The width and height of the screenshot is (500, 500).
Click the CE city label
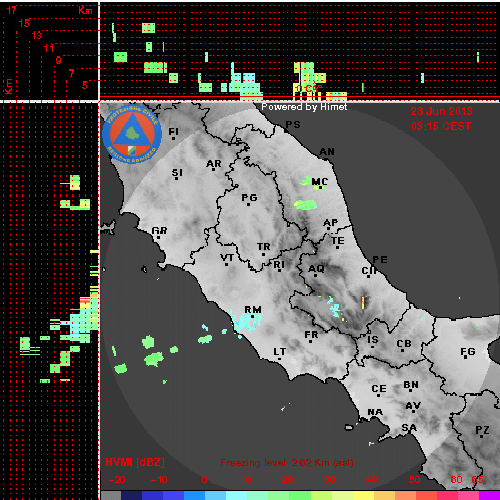click(379, 389)
